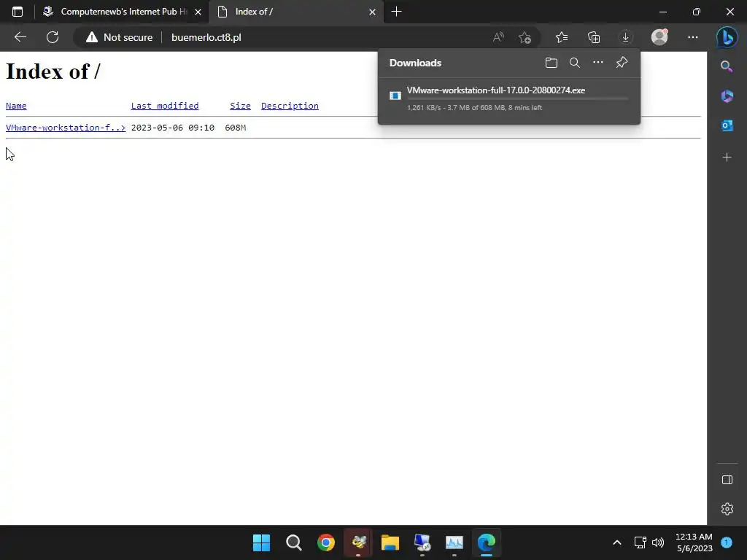747x560 pixels.
Task: Open the Microsoft 365 sidebar icon
Action: click(x=727, y=96)
